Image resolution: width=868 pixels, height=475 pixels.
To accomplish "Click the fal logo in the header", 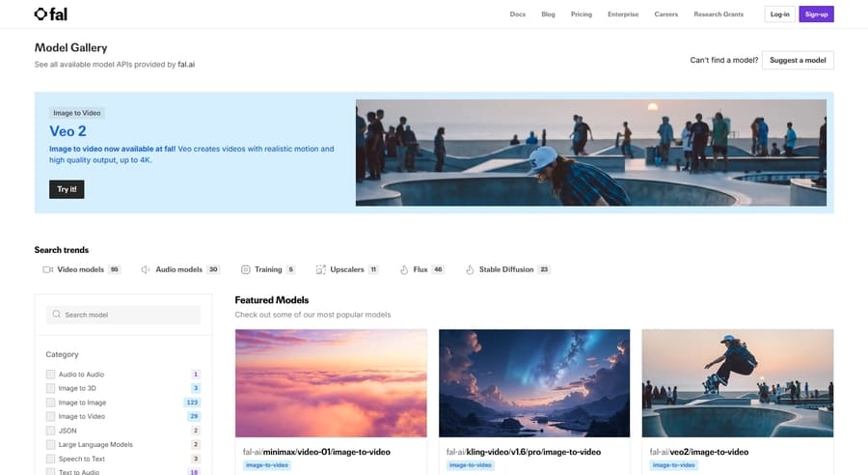I will [x=50, y=14].
